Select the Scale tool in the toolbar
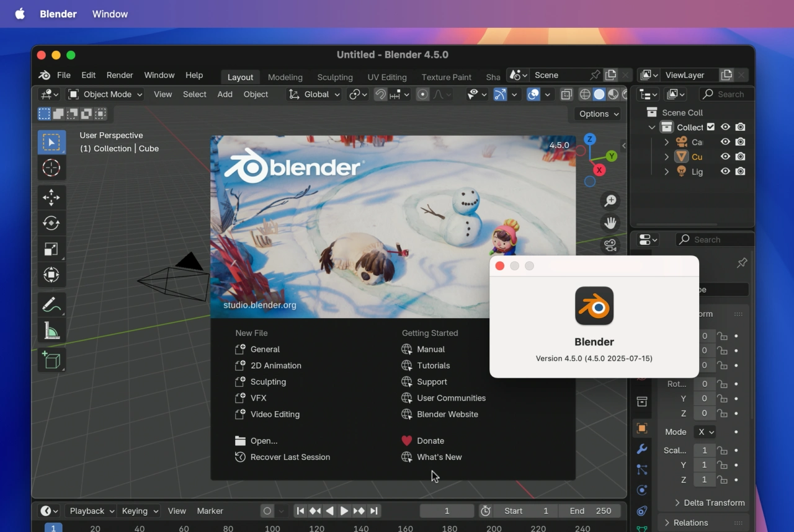The height and width of the screenshot is (532, 794). pos(51,249)
